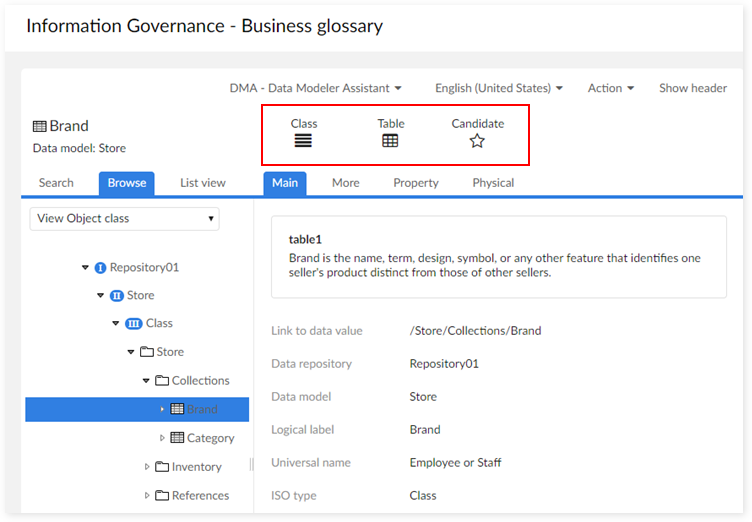Click the Repository01 node icon
The width and height of the screenshot is (752, 522).
tap(100, 268)
